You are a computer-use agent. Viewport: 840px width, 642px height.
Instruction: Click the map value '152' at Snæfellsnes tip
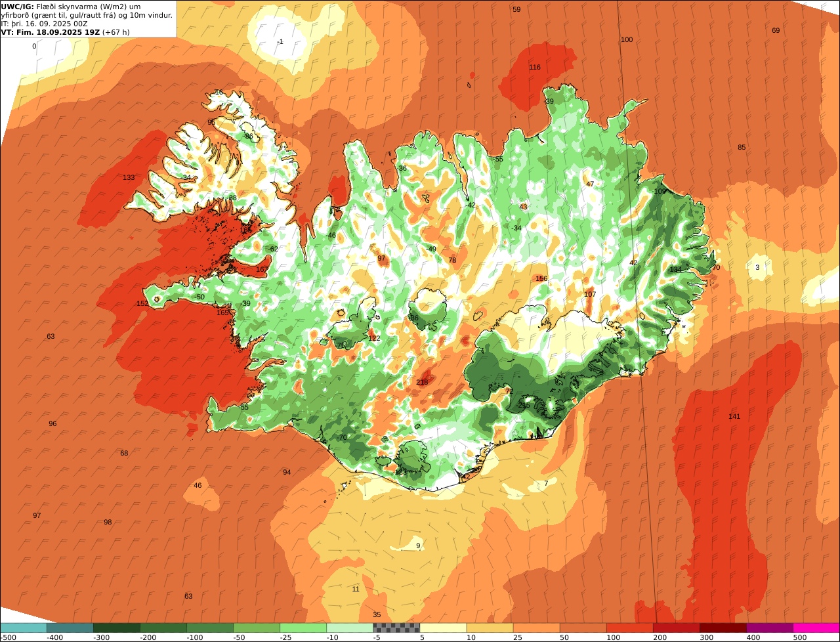(142, 303)
